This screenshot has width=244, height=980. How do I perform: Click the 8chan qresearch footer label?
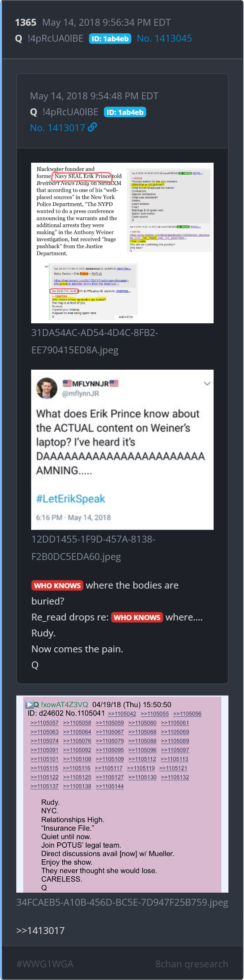tap(192, 964)
